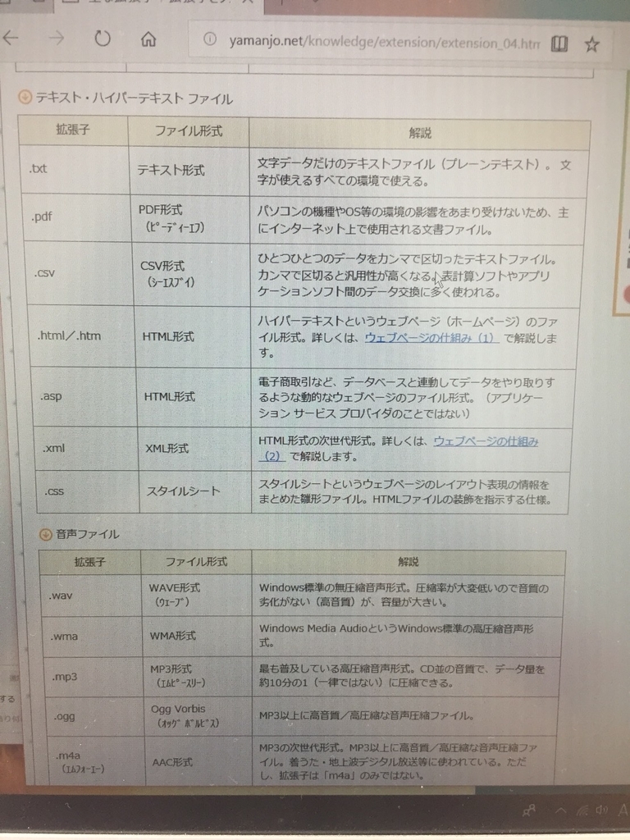Click the 音声ファイル heading icon
630x840 pixels.
tap(46, 534)
